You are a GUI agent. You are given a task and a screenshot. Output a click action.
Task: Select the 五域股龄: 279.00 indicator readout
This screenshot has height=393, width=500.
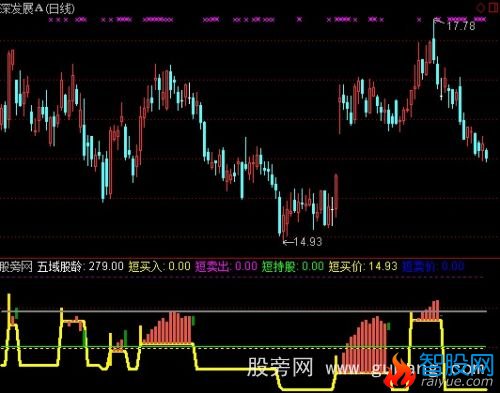click(80, 266)
